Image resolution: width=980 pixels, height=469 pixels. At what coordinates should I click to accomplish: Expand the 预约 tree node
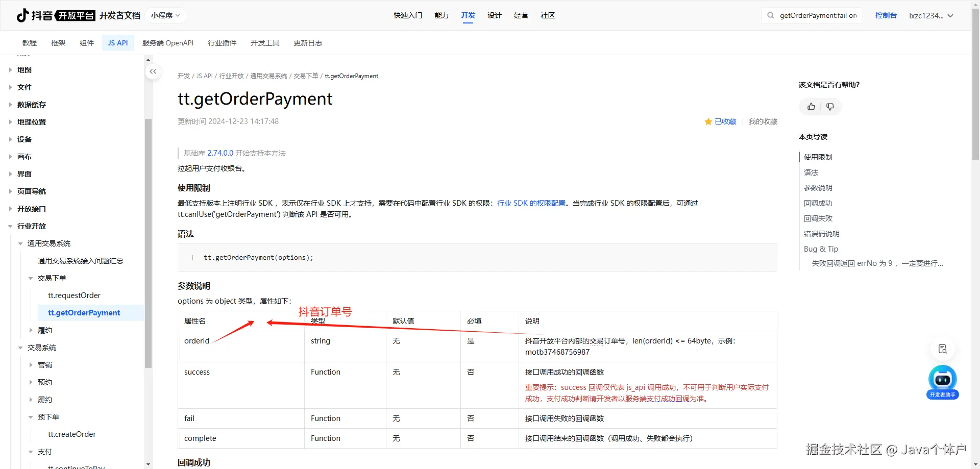coord(31,382)
